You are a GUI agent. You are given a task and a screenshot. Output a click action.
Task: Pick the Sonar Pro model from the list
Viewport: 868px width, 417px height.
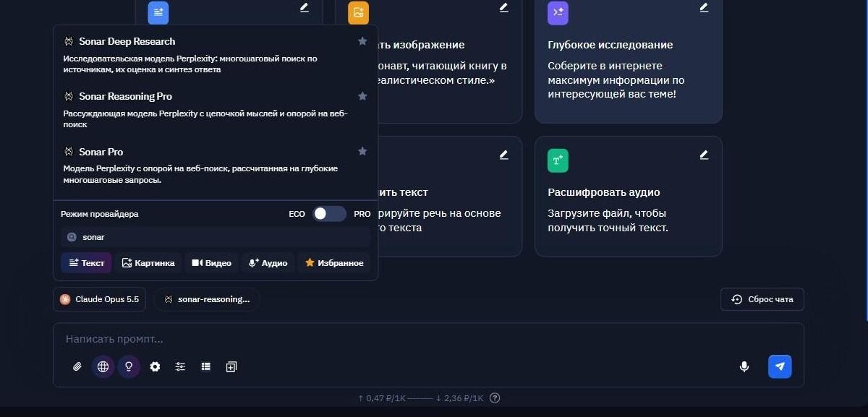click(216, 165)
